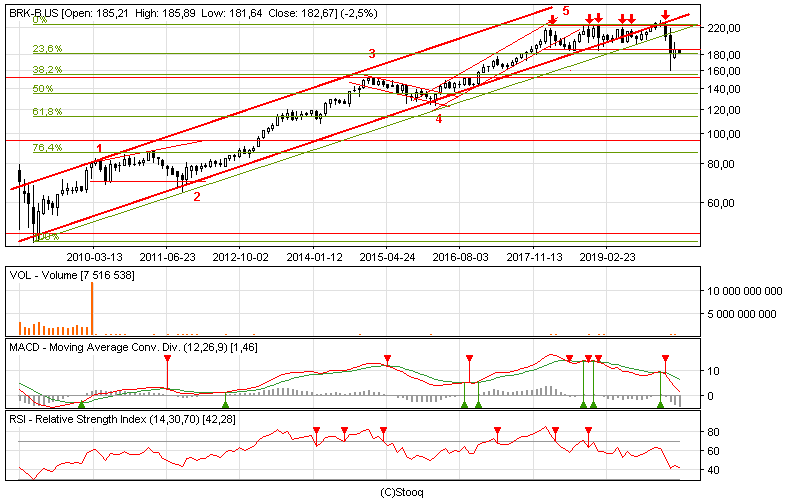This screenshot has width=800, height=500.
Task: Click the 100,00 price axis label
Action: tap(723, 134)
